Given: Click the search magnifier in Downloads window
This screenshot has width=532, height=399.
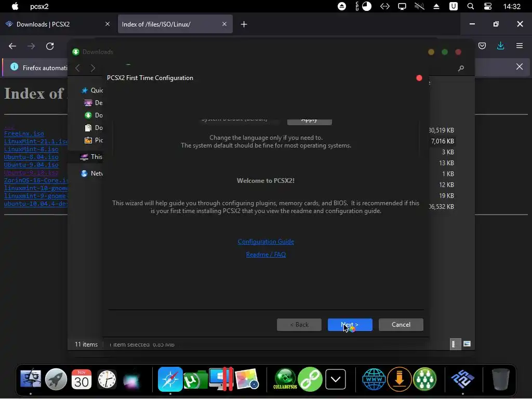Looking at the screenshot, I should (x=461, y=69).
